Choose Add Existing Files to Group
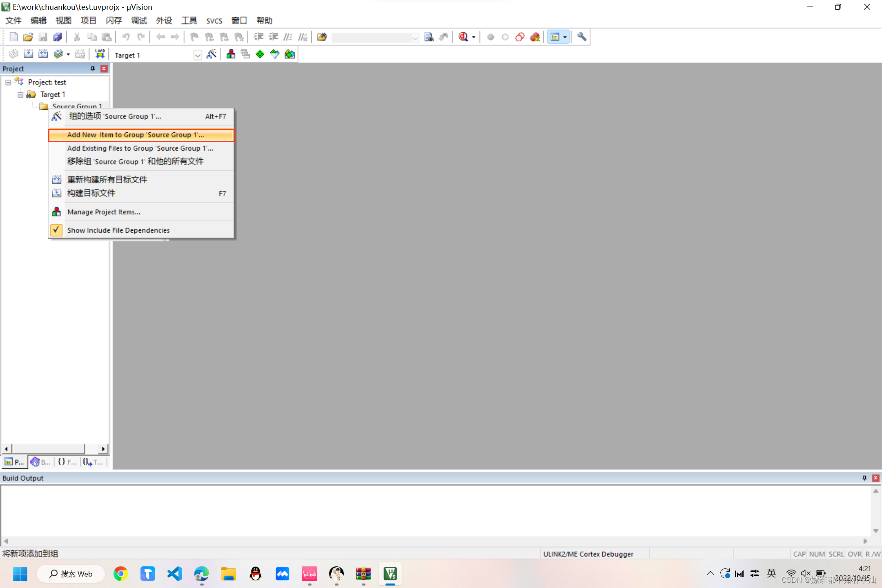Viewport: 882px width, 588px height. (140, 148)
